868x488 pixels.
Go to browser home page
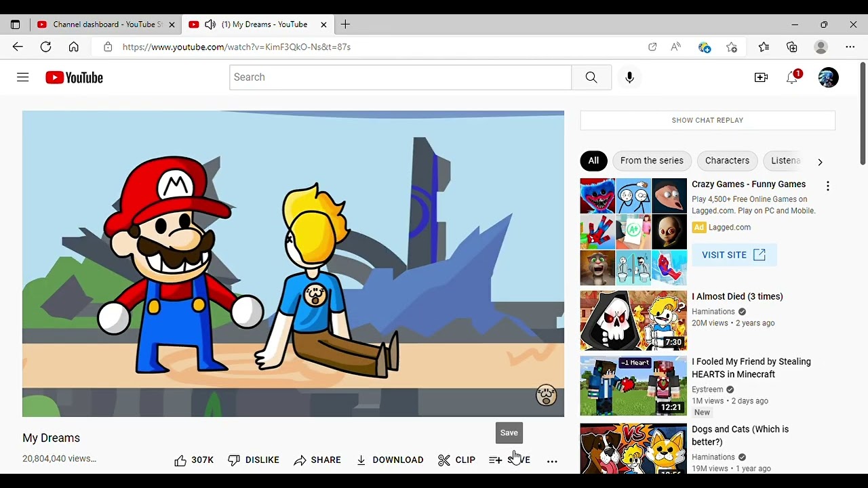tap(73, 47)
